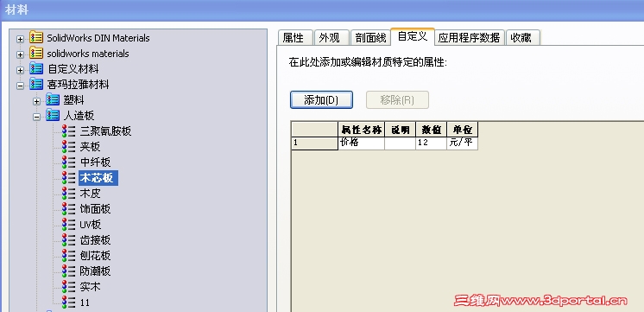Select the 三聚氰胺板 material
The width and height of the screenshot is (644, 312).
point(105,131)
